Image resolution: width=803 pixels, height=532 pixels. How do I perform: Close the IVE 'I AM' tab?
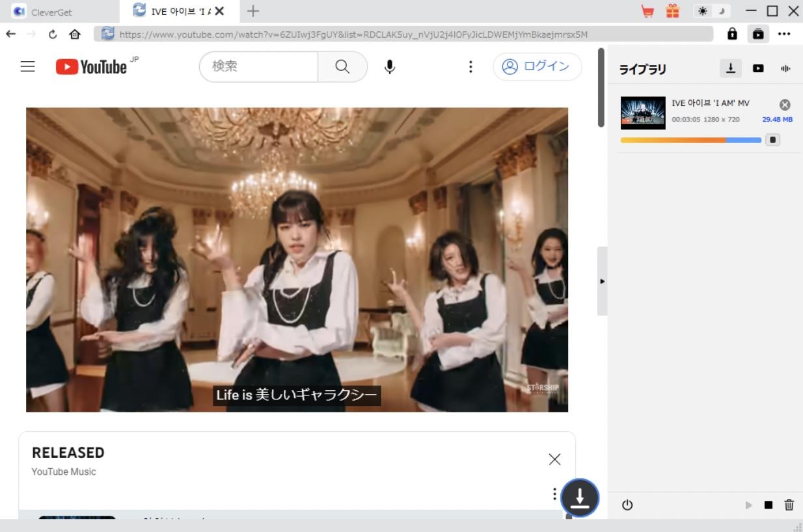tap(219, 11)
